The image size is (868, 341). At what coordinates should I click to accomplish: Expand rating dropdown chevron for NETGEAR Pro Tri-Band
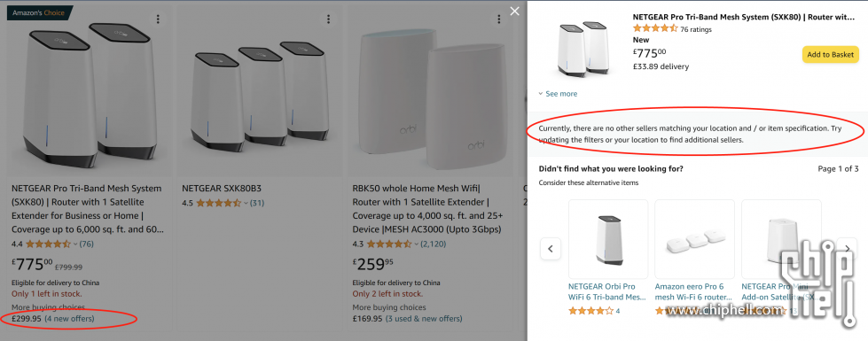(x=75, y=244)
